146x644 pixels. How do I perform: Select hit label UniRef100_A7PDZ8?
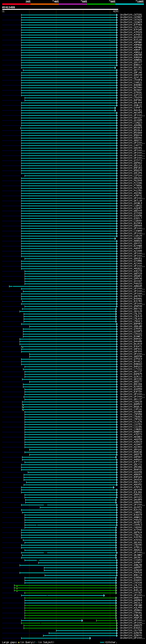pyautogui.click(x=131, y=32)
